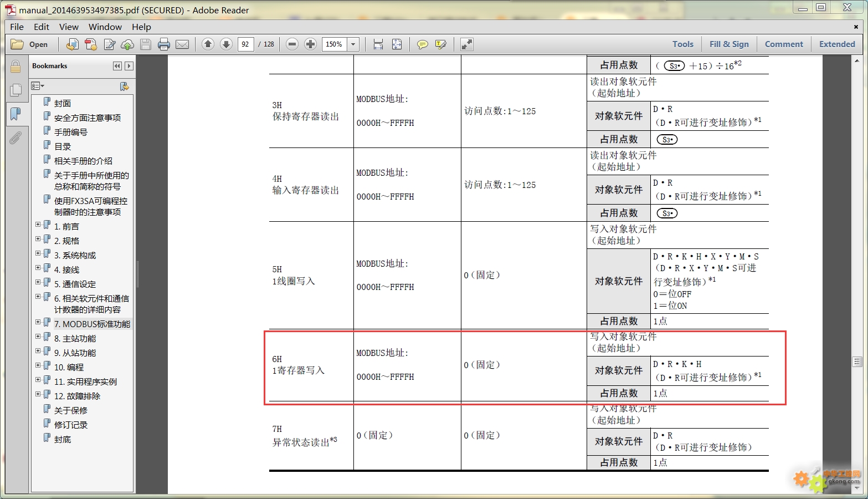The width and height of the screenshot is (868, 499).
Task: Click the Bookmarks panel right arrow button
Action: tap(129, 66)
